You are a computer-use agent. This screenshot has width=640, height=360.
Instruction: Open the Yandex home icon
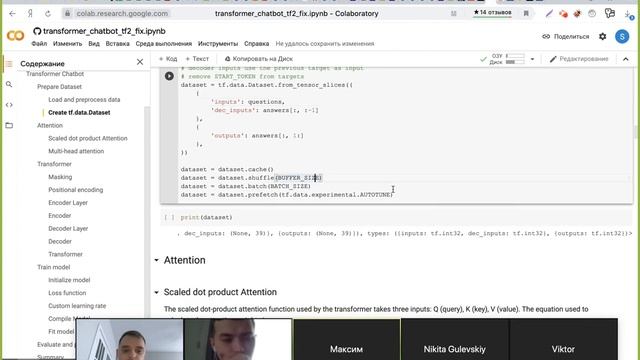click(x=30, y=13)
